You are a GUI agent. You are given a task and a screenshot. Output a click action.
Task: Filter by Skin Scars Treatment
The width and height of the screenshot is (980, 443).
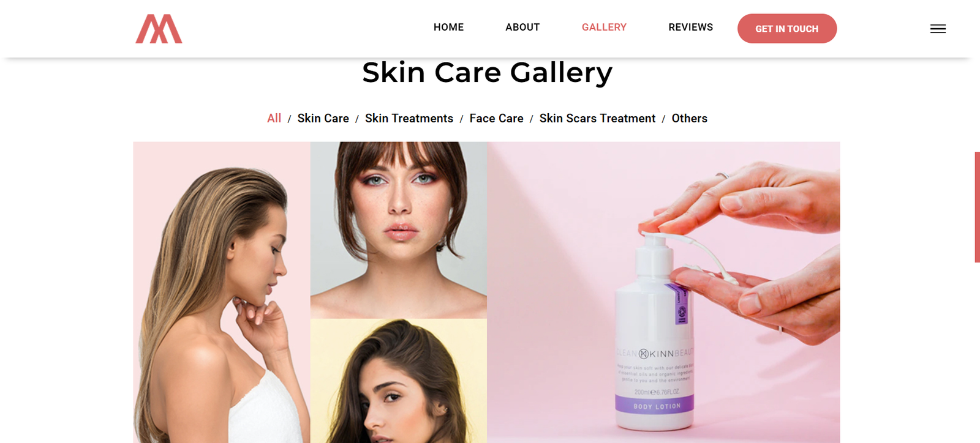coord(597,118)
